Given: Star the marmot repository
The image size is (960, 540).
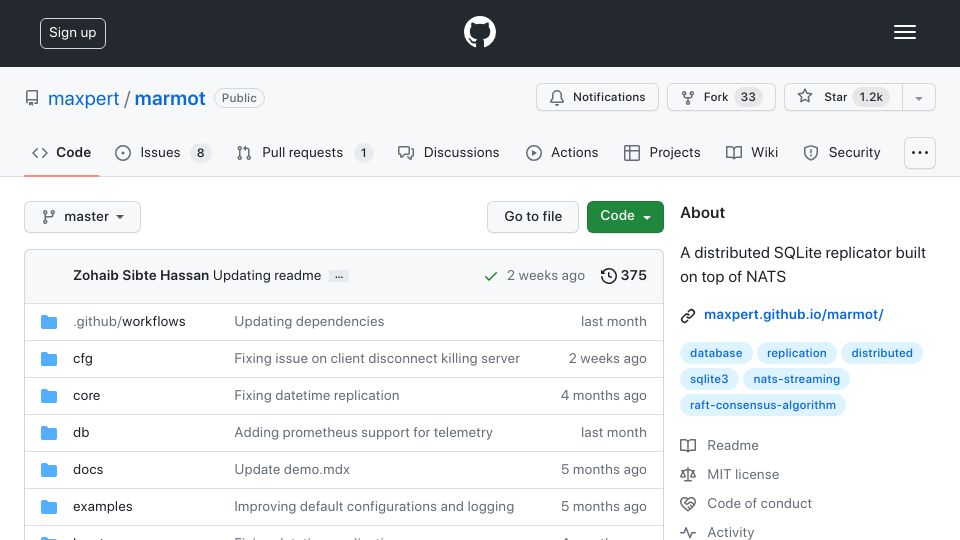Looking at the screenshot, I should (x=844, y=97).
